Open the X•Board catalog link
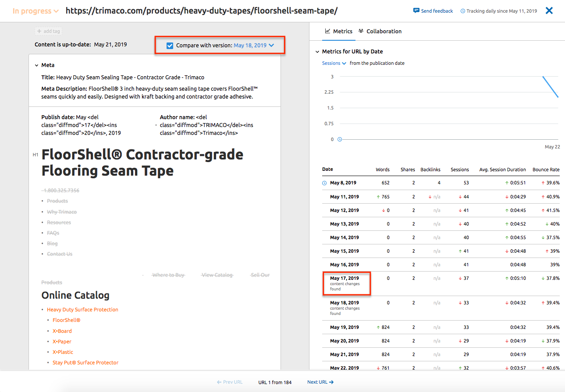 click(62, 331)
